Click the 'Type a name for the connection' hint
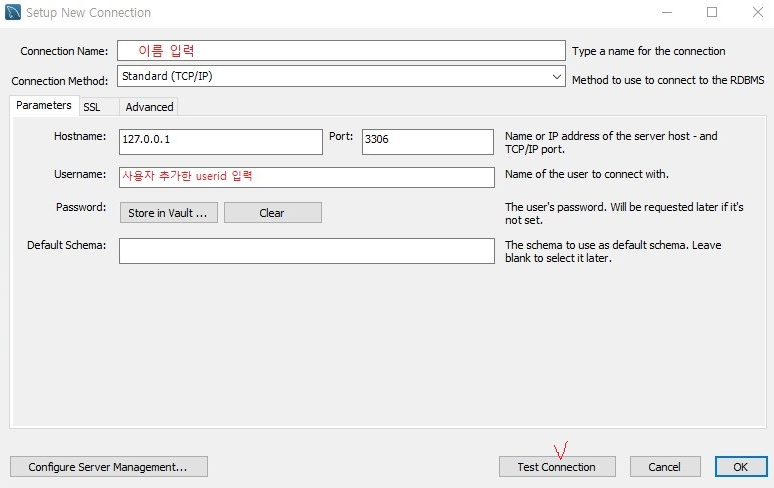Image resolution: width=774 pixels, height=488 pixels. point(649,51)
